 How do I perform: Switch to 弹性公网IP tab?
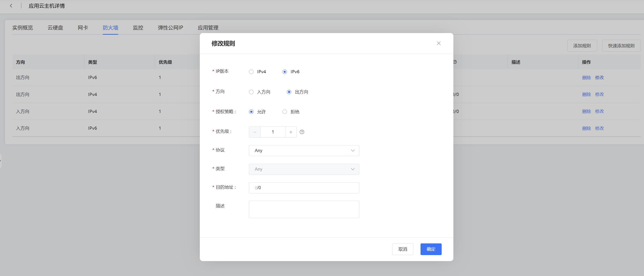pyautogui.click(x=170, y=28)
